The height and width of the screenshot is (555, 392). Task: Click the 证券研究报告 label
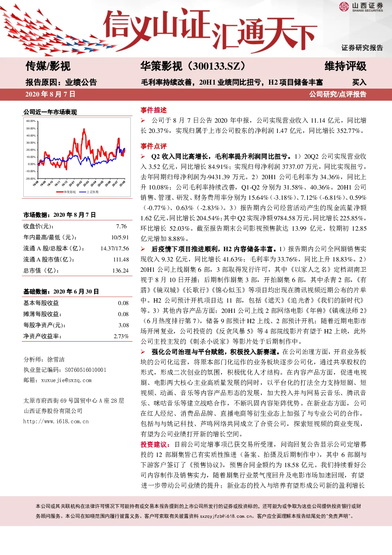pyautogui.click(x=362, y=48)
